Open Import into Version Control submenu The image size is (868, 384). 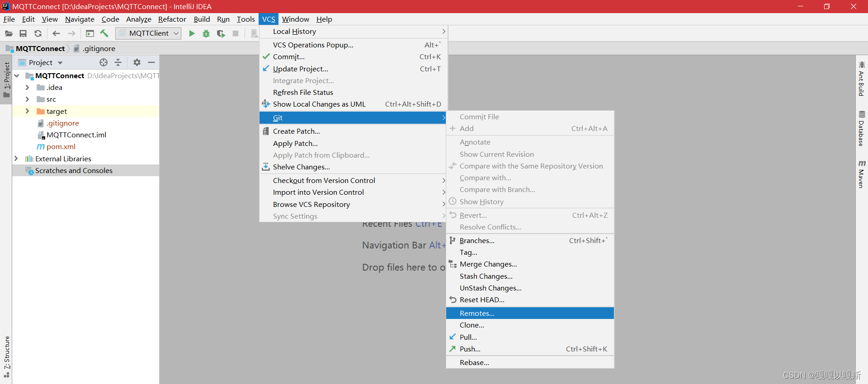pyautogui.click(x=354, y=192)
